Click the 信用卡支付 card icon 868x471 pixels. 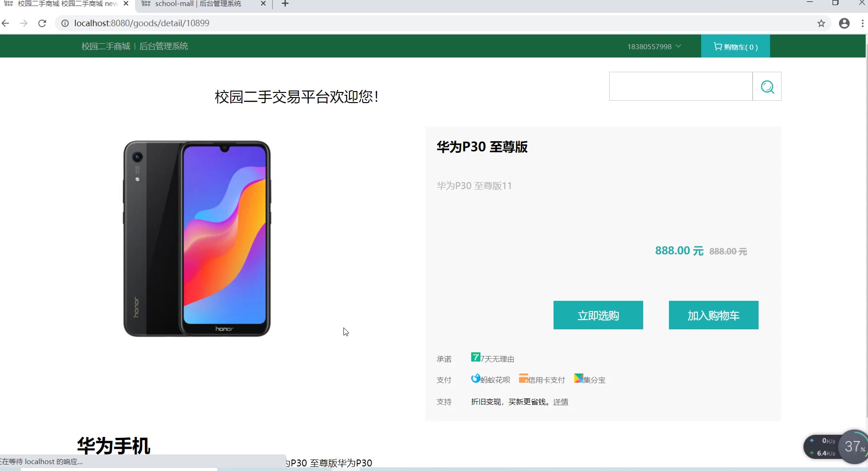coord(523,379)
